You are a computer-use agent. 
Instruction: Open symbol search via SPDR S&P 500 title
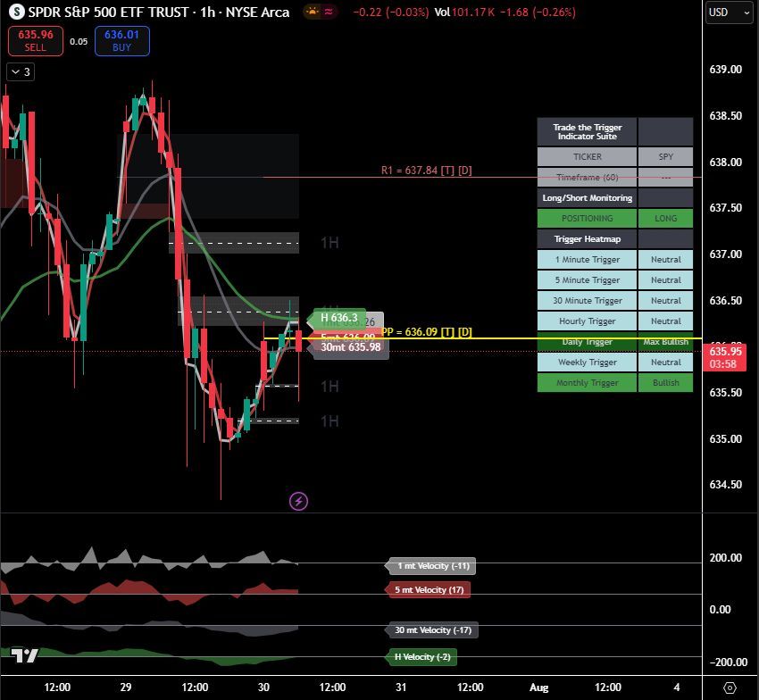159,12
